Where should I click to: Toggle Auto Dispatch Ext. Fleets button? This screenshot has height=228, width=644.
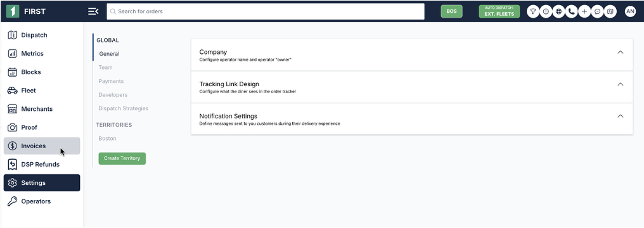[499, 11]
